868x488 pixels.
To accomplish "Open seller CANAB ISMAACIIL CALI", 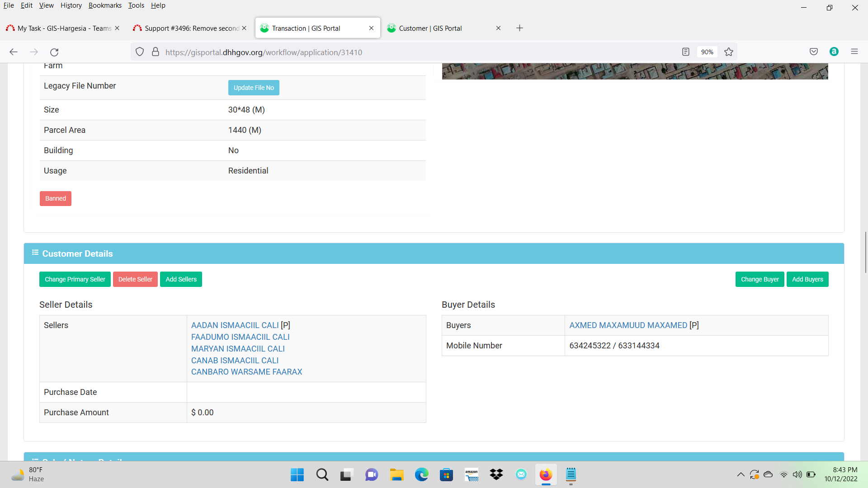I will [x=235, y=361].
